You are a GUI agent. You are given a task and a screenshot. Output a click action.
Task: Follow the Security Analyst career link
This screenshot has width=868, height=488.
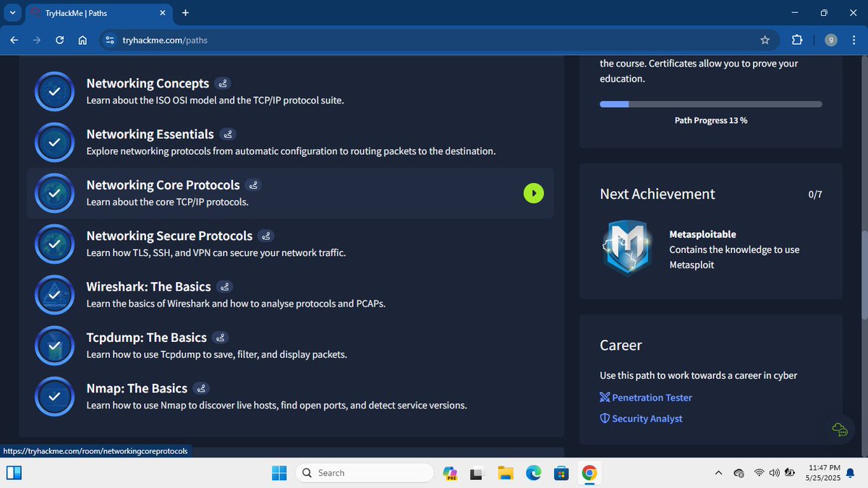641,419
